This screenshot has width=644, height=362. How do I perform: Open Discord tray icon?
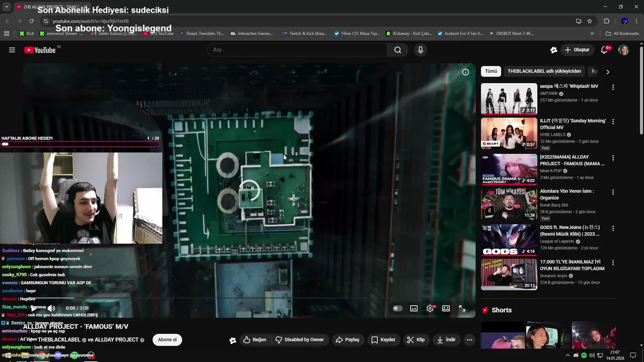click(x=576, y=355)
